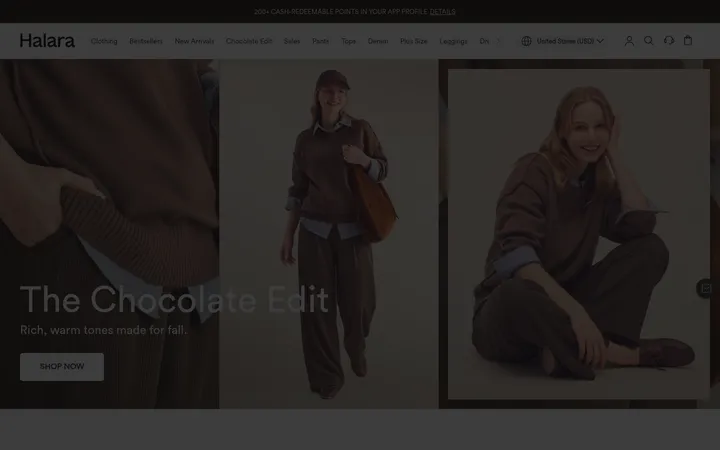This screenshot has height=450, width=720.
Task: Click the SHOP NOW button
Action: click(62, 366)
